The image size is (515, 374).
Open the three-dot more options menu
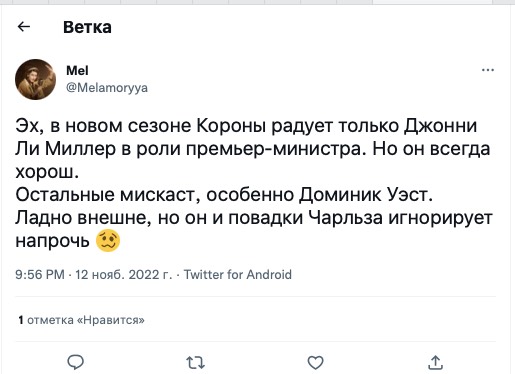click(x=488, y=70)
